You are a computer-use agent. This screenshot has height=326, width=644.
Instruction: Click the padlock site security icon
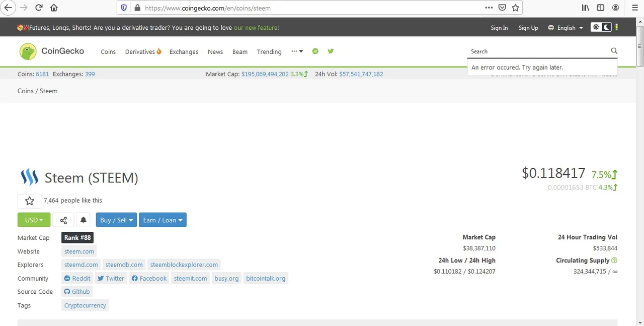tap(137, 8)
